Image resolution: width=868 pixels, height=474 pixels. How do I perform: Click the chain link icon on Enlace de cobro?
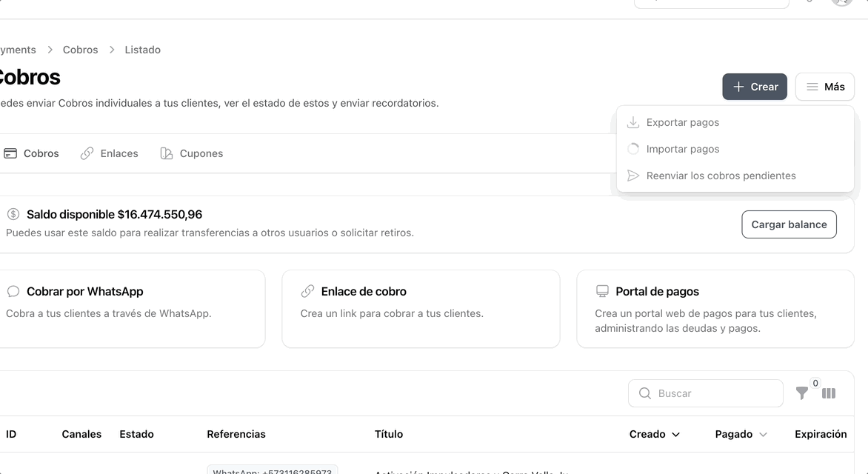tap(308, 291)
